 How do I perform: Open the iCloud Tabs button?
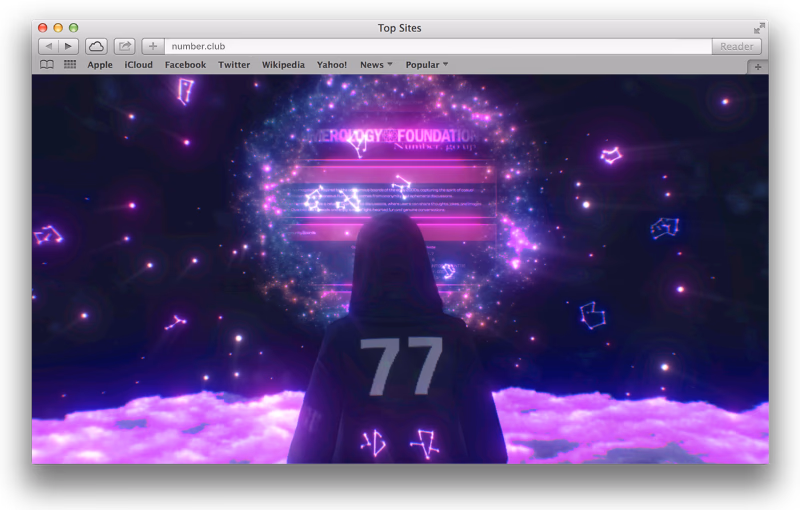(x=96, y=46)
